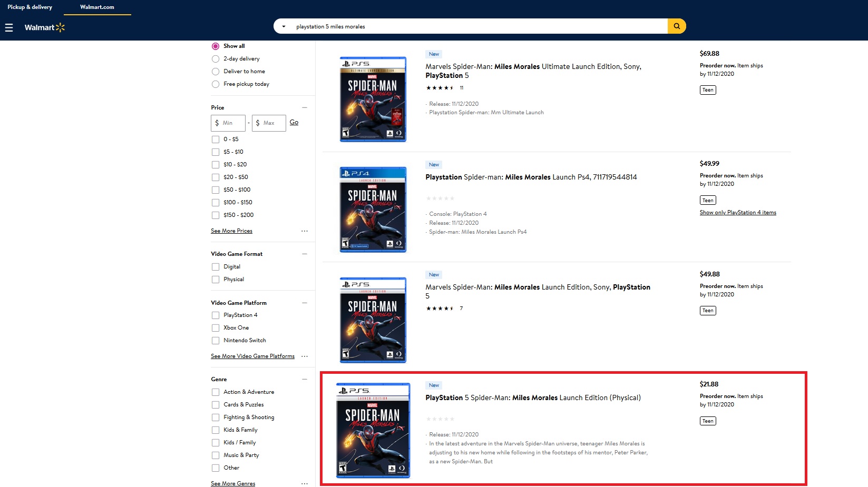Screen dimensions: 868x487
Task: Click Show only PlayStation 4 items link
Action: pos(738,213)
